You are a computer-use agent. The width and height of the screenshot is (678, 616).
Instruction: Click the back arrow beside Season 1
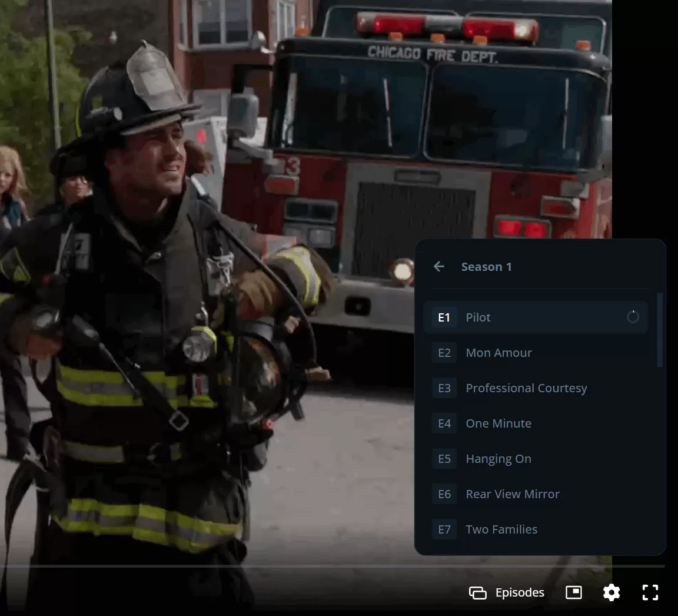coord(439,267)
